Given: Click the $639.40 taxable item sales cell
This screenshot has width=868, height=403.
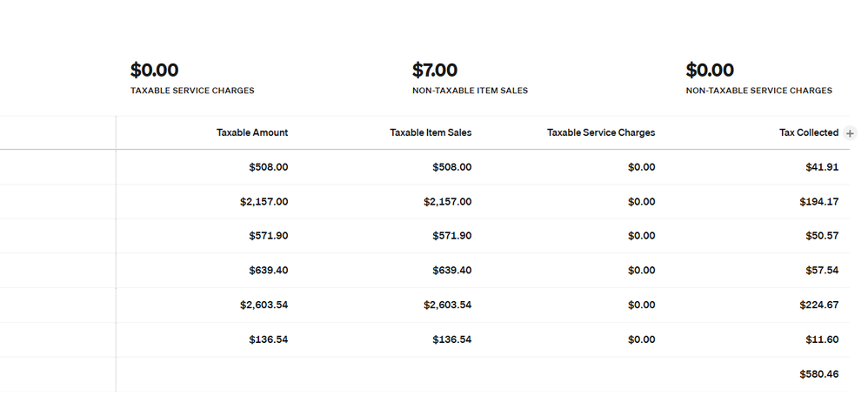Looking at the screenshot, I should (452, 271).
